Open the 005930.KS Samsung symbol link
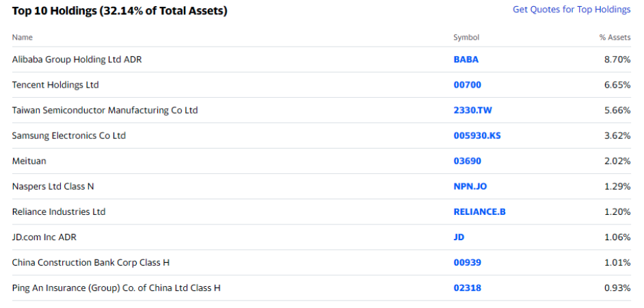The image size is (644, 308). pyautogui.click(x=477, y=136)
